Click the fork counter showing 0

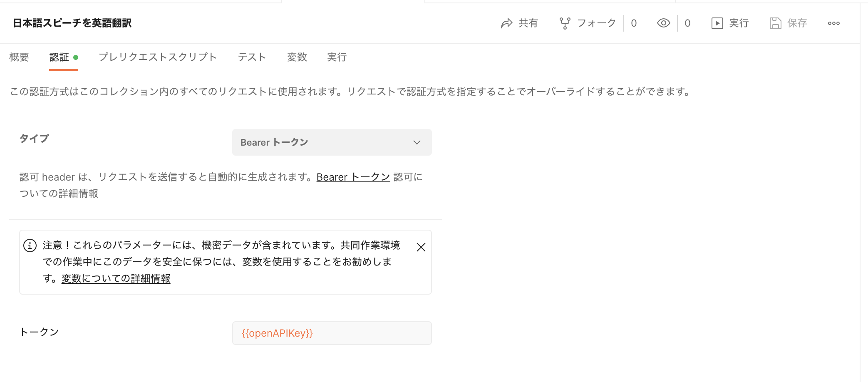(x=634, y=23)
